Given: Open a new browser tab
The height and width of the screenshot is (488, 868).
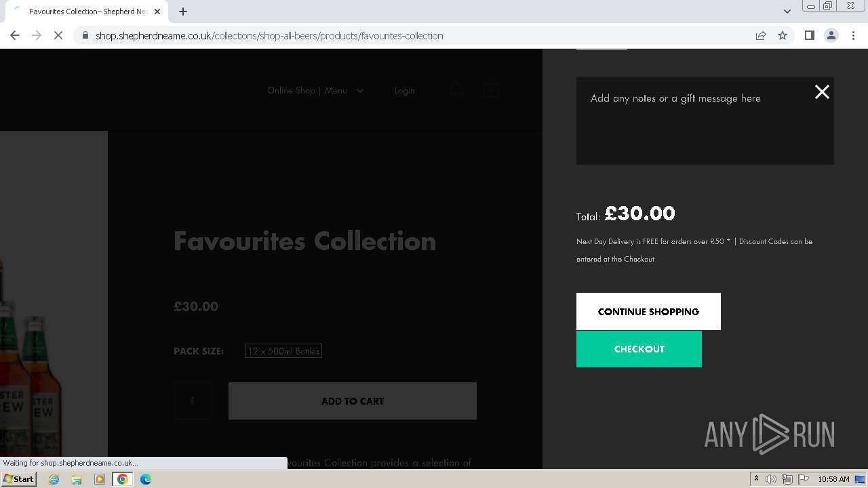Looking at the screenshot, I should (x=183, y=12).
